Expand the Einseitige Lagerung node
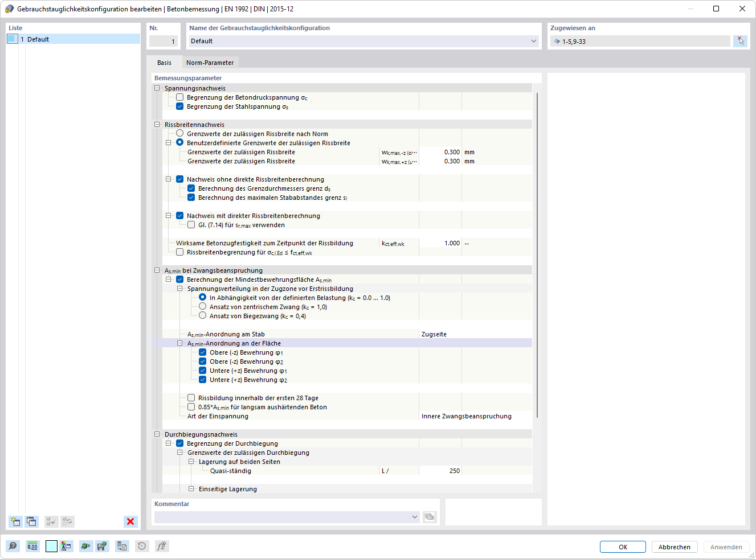The width and height of the screenshot is (756, 559). click(x=191, y=488)
